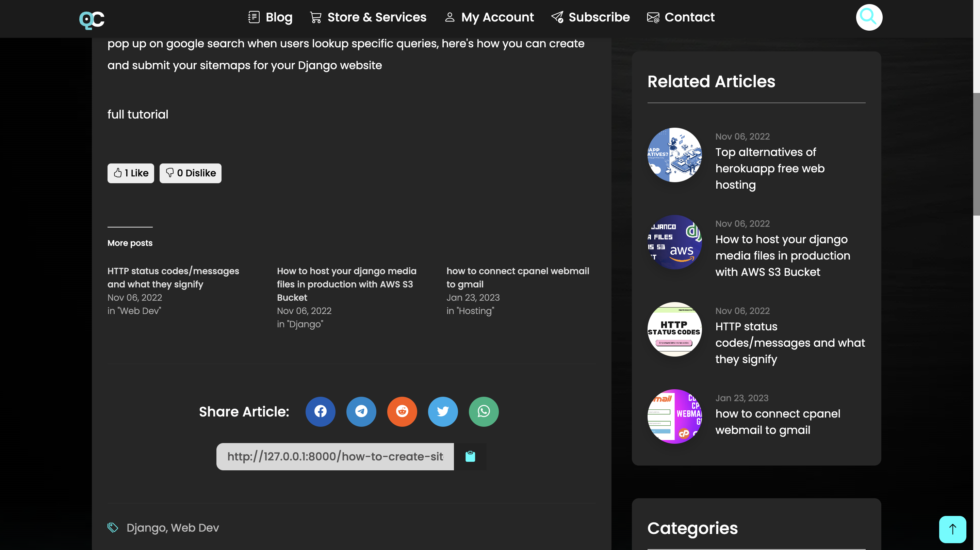Click the article URL text field
980x550 pixels.
tap(335, 456)
